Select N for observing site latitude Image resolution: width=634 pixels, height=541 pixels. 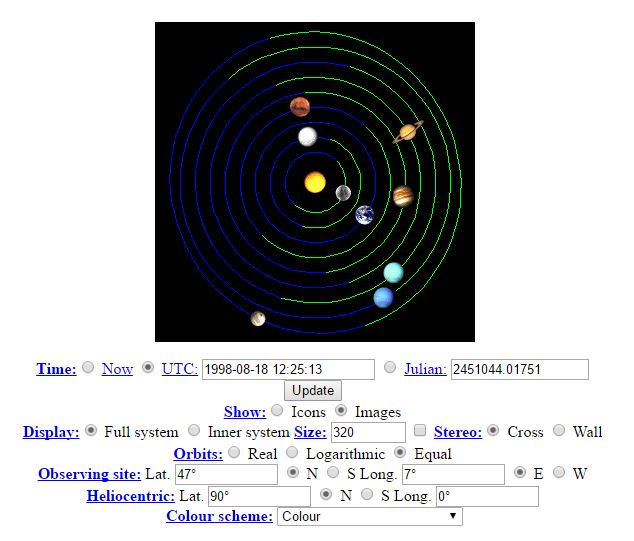pos(293,472)
